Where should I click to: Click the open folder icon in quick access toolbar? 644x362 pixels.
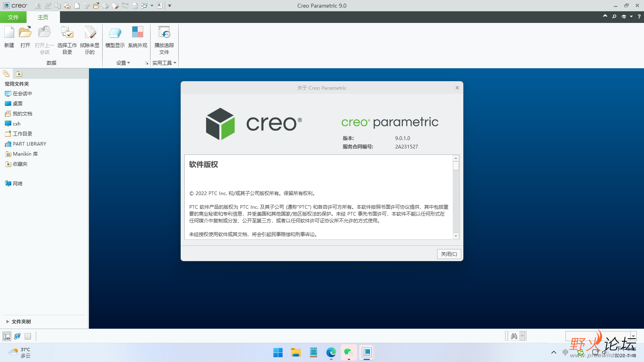pos(96,6)
